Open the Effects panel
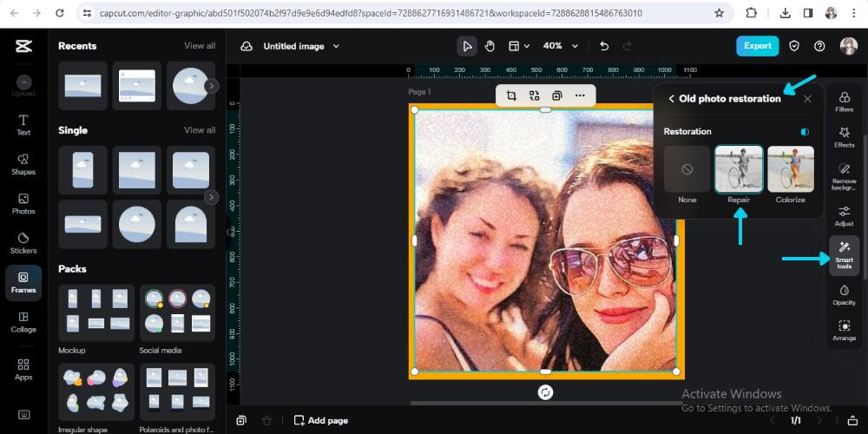The height and width of the screenshot is (434, 868). pos(845,137)
